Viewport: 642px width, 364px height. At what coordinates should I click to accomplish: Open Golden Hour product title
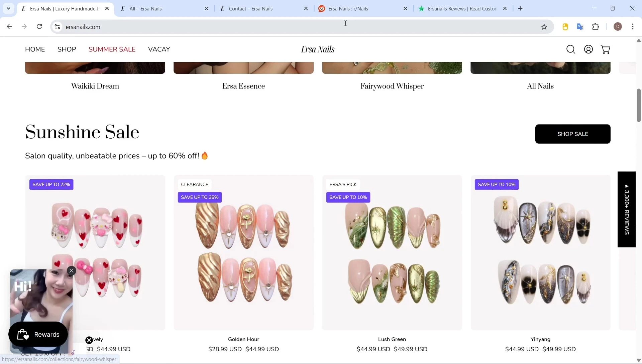click(x=243, y=339)
